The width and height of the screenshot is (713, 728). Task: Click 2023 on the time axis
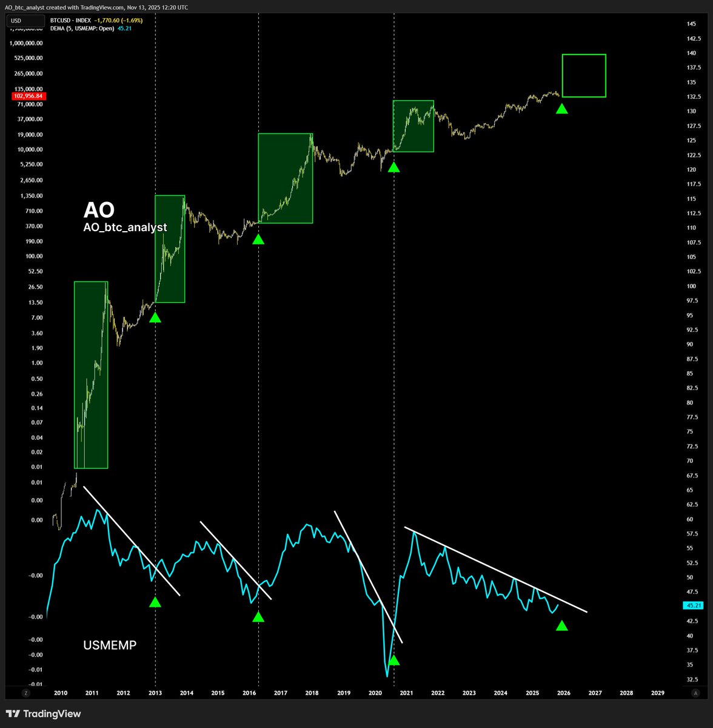click(x=469, y=693)
